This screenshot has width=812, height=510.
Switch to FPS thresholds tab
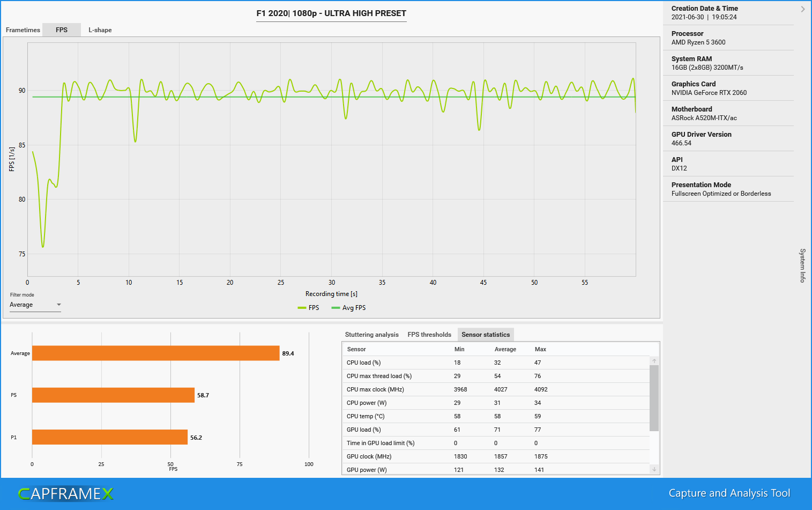[429, 335]
